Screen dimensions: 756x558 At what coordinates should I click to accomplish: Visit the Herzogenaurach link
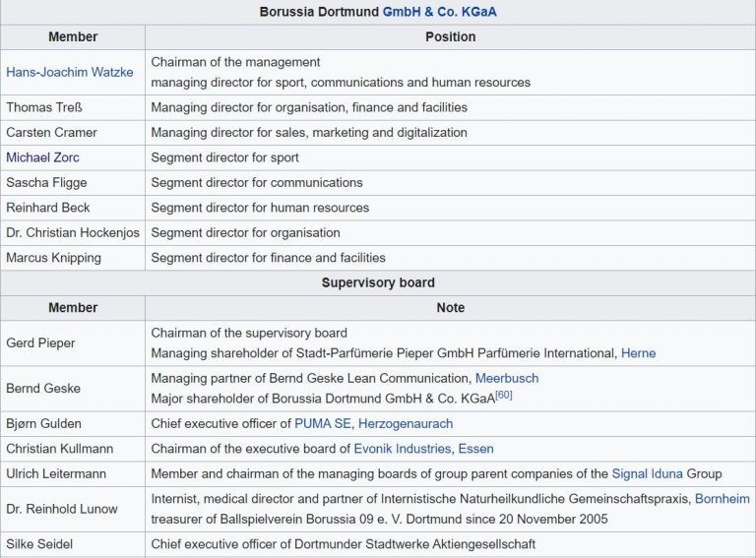406,423
